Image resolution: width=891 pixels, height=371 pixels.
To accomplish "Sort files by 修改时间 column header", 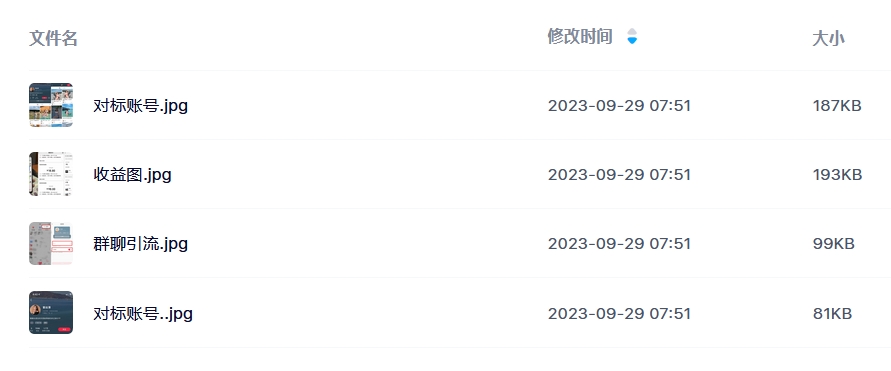I will pyautogui.click(x=580, y=37).
